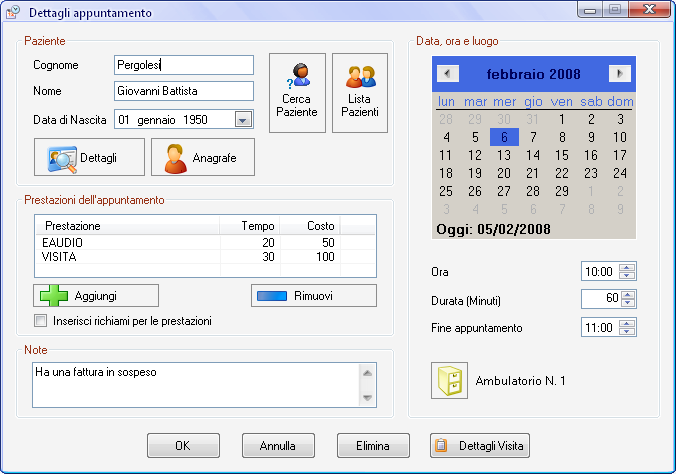Close the Dettagli appuntamento window
Image resolution: width=676 pixels, height=474 pixels.
(x=650, y=9)
